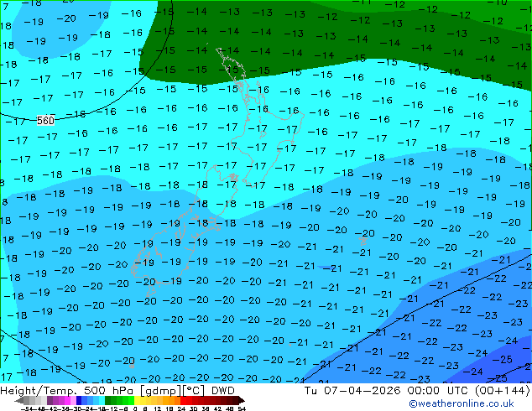The height and width of the screenshot is (411, 532).
Task: Click the Height/Temp. 500 hPa title text
Action: 67,391
